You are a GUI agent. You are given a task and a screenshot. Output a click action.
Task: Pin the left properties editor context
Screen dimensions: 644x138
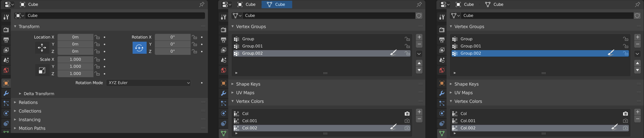coord(202,4)
